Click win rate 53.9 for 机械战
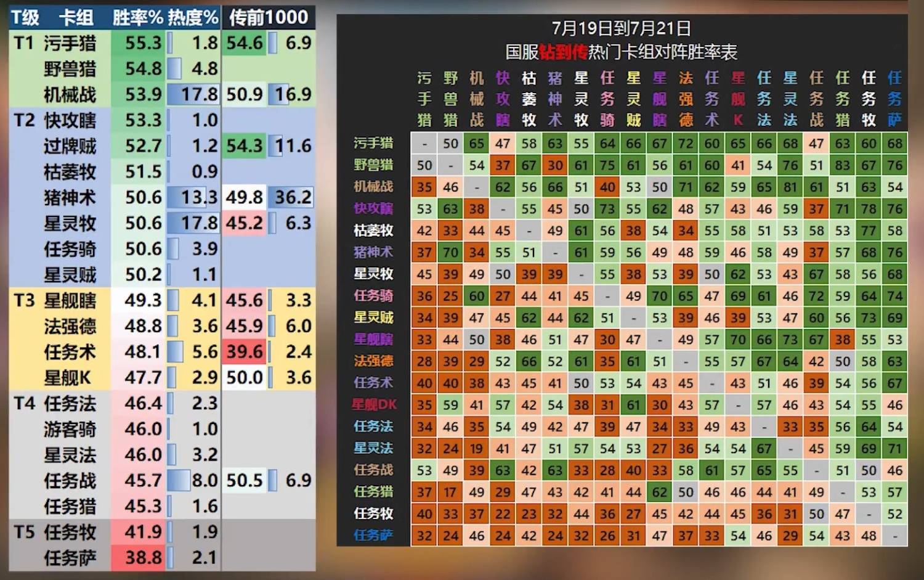This screenshot has height=580, width=924. coord(143,94)
